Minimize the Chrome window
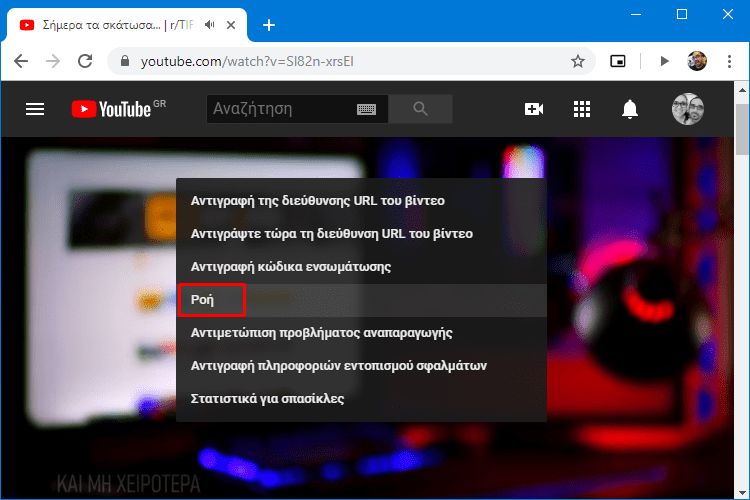Screen dimensions: 750x500 [x=636, y=14]
